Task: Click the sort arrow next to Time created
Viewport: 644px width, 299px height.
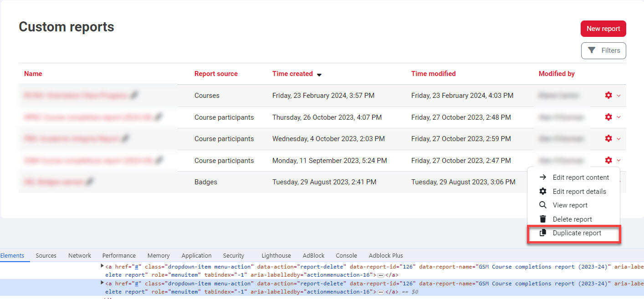Action: tap(319, 75)
